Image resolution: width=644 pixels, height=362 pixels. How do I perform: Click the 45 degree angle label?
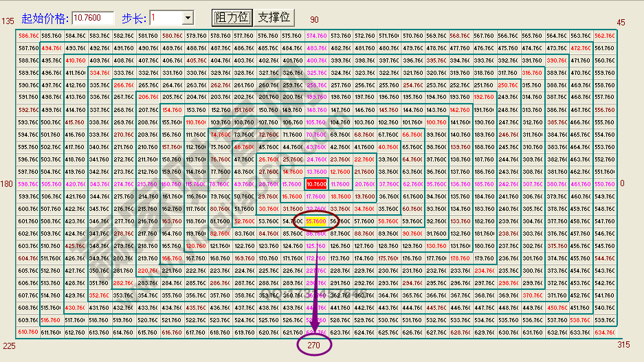[621, 22]
